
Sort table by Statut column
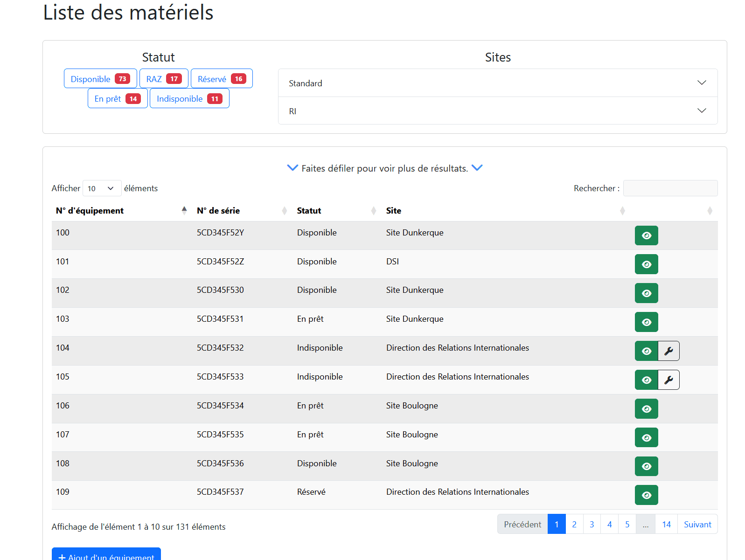tap(337, 211)
